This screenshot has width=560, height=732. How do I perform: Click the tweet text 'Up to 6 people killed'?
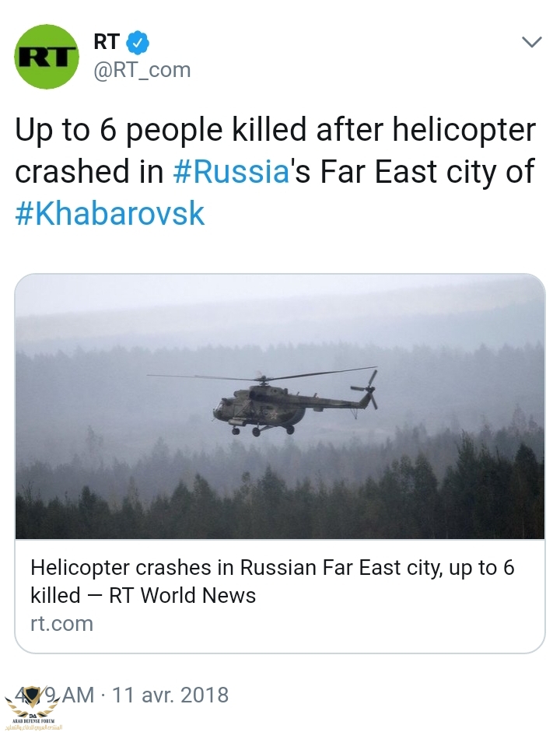point(156,130)
